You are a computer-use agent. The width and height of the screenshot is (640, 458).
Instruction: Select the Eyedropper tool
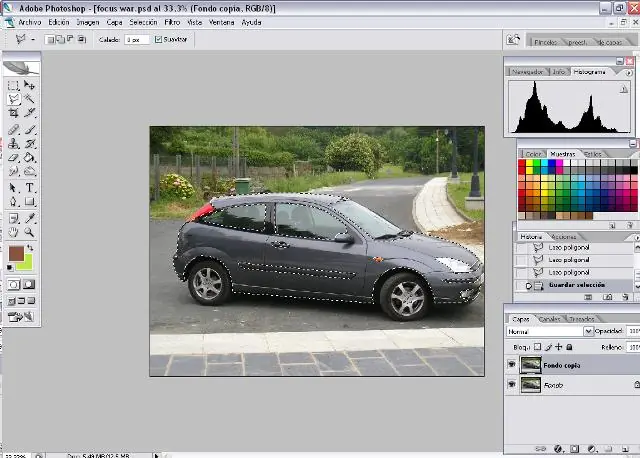point(29,218)
